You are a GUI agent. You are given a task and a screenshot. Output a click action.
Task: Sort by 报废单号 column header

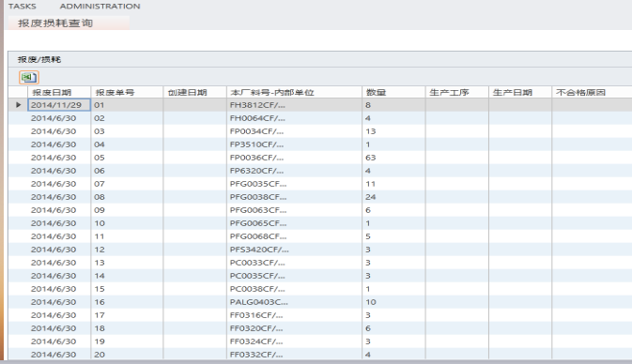point(127,92)
